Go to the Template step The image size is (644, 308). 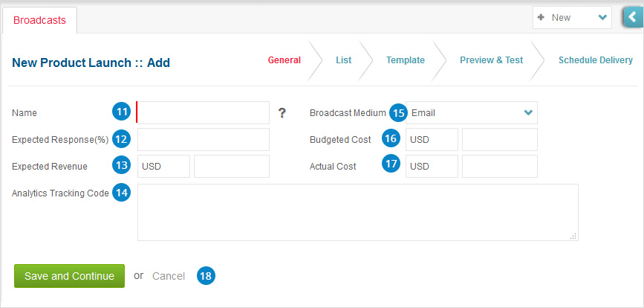tap(406, 60)
